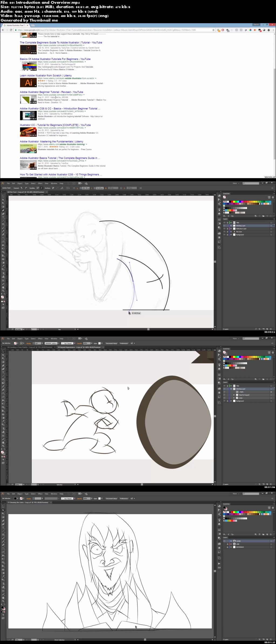The height and width of the screenshot is (644, 276).
Task: Select 17 Cleaning the Lines document tab
Action: 28,502
